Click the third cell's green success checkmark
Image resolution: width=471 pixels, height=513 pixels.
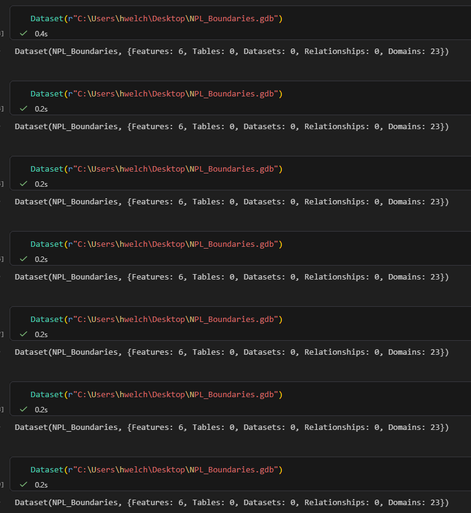pyautogui.click(x=23, y=184)
